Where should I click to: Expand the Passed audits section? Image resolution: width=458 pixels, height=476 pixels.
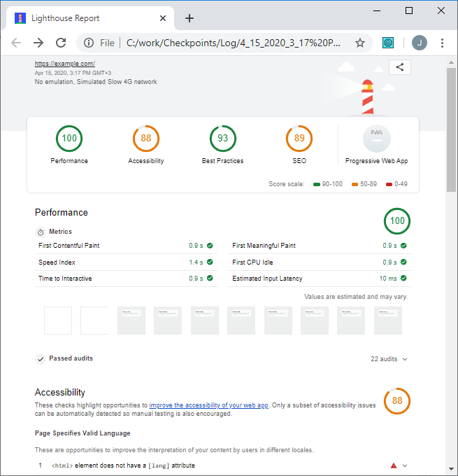[x=70, y=358]
